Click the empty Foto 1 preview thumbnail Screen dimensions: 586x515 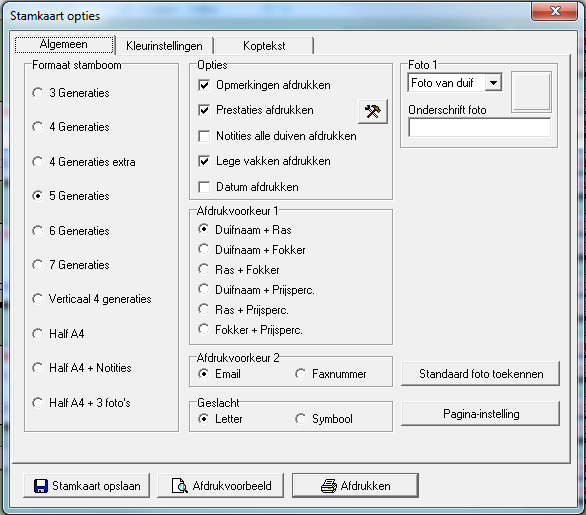tap(531, 92)
